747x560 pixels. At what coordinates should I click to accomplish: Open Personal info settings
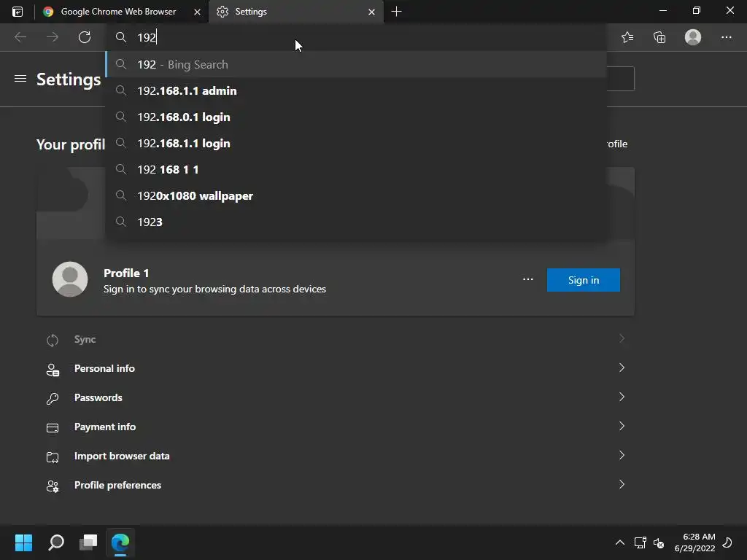pyautogui.click(x=336, y=368)
